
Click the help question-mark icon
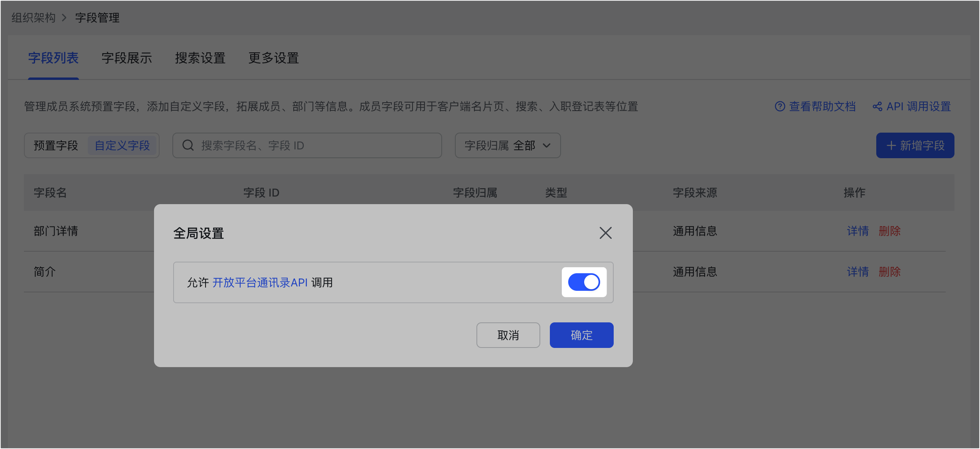click(780, 107)
